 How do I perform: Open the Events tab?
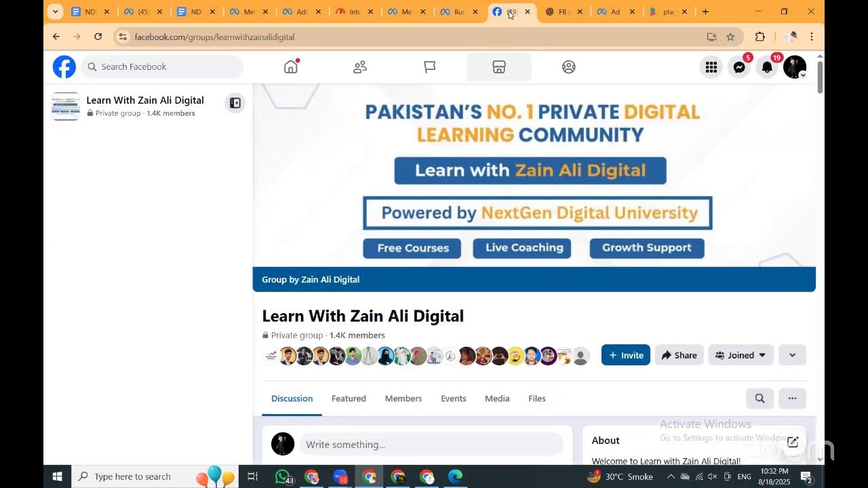[454, 399]
